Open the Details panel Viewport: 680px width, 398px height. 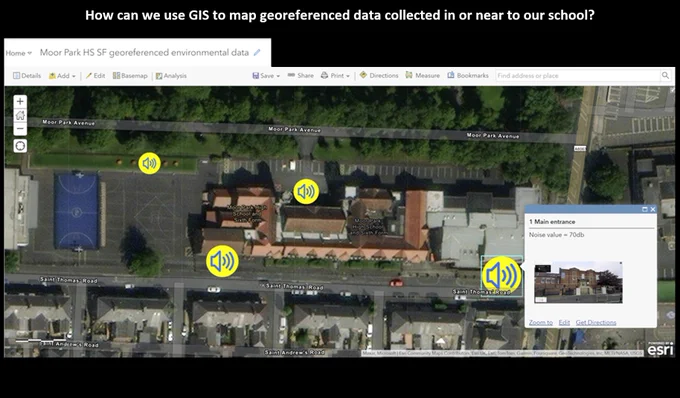pyautogui.click(x=27, y=75)
